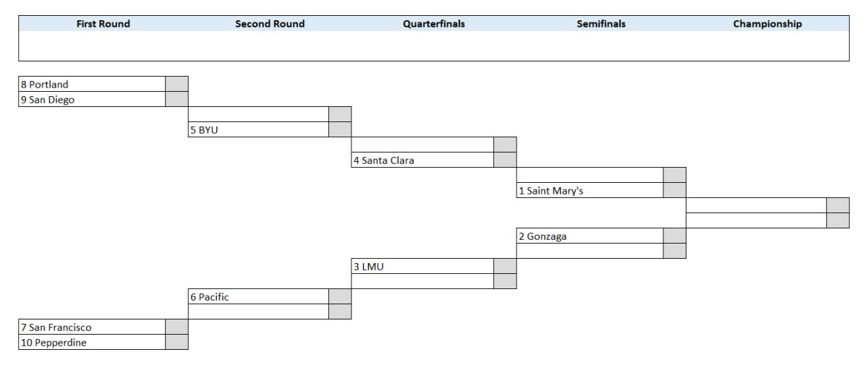Click the First Round header cell
This screenshot has width=868, height=365.
(103, 24)
